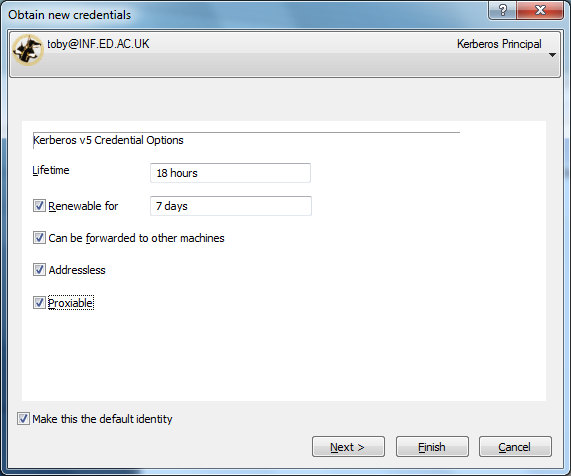
Task: Select the 7 days renewable field
Action: coord(231,206)
